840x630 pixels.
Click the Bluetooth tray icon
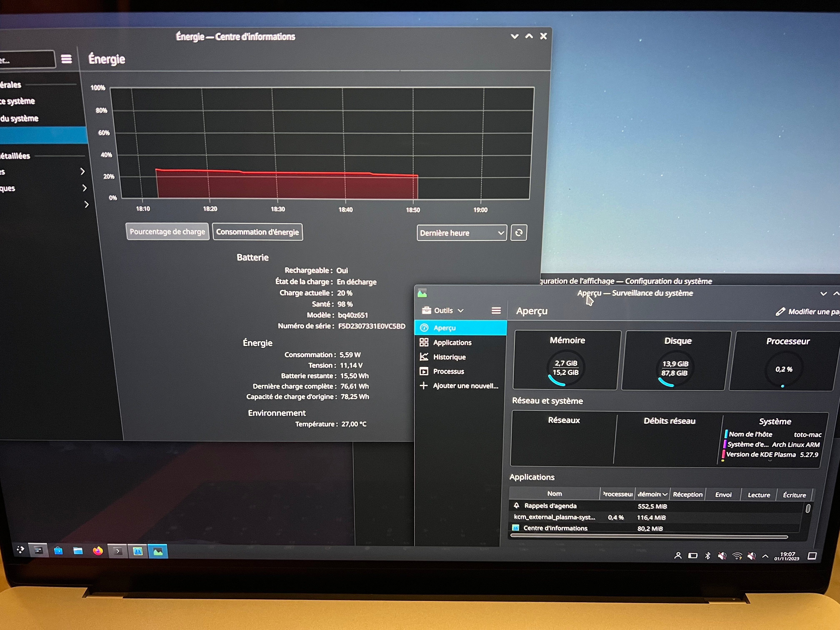[707, 556]
